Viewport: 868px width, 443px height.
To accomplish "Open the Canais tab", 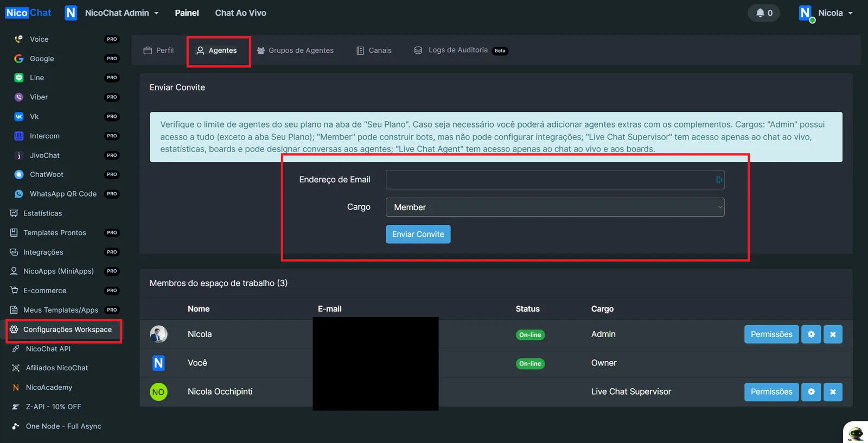I will click(374, 50).
